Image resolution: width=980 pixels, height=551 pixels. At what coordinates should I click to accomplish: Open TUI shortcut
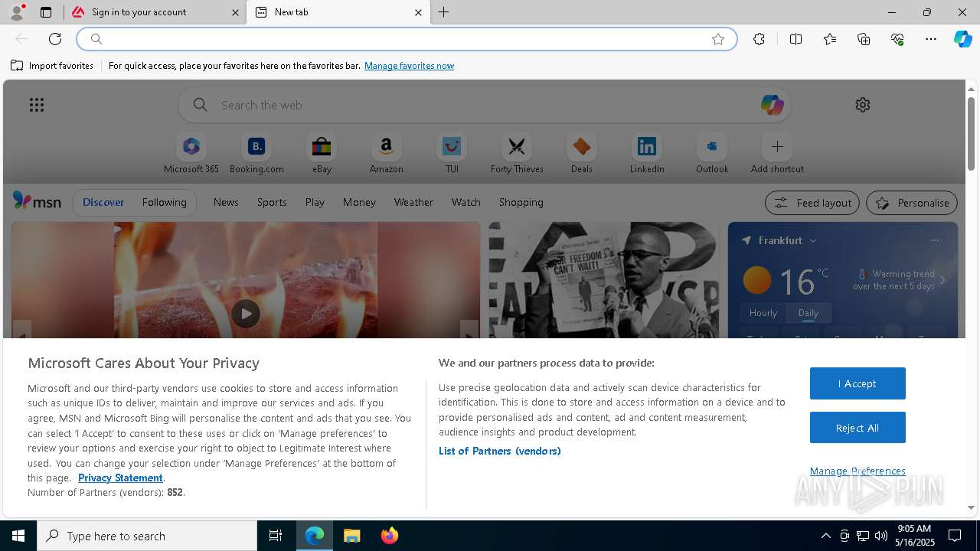452,154
